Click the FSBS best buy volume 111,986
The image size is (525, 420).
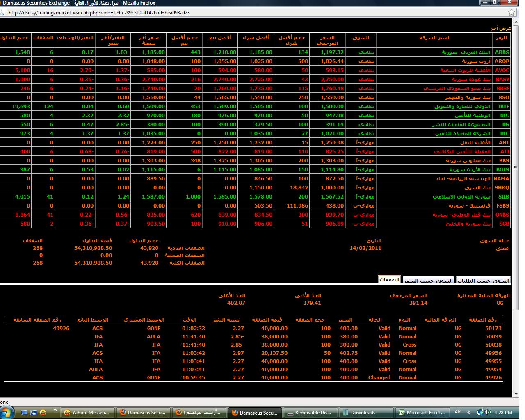tap(298, 206)
